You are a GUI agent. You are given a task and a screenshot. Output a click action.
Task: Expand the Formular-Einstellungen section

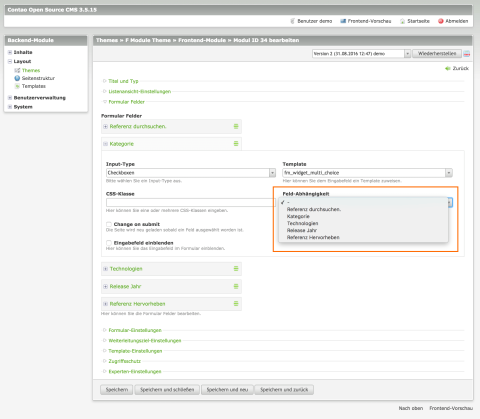tap(135, 330)
